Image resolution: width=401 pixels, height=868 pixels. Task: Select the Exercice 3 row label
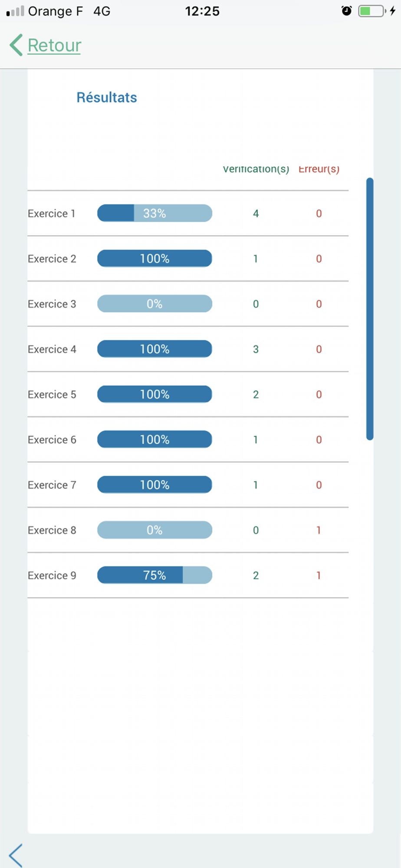click(x=52, y=304)
